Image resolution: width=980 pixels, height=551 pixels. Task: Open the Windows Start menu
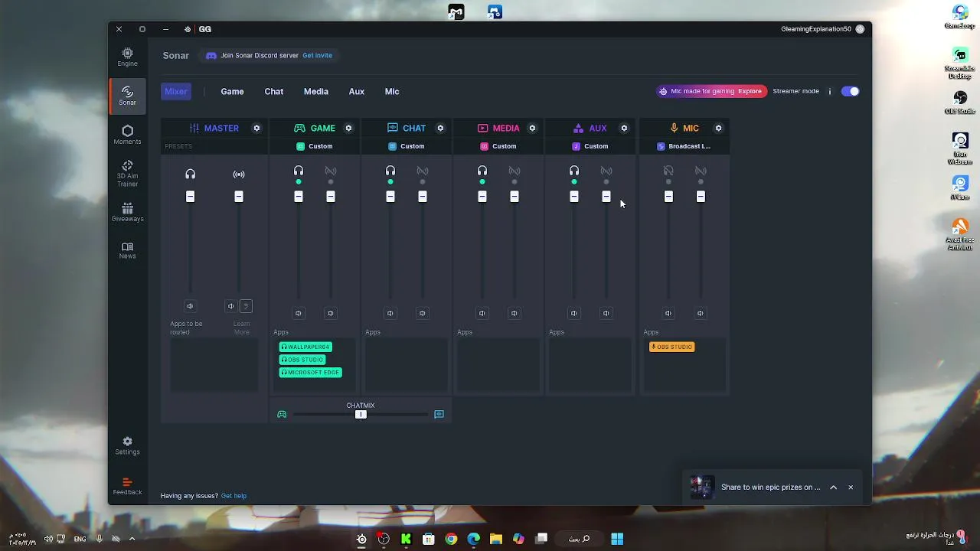[616, 539]
